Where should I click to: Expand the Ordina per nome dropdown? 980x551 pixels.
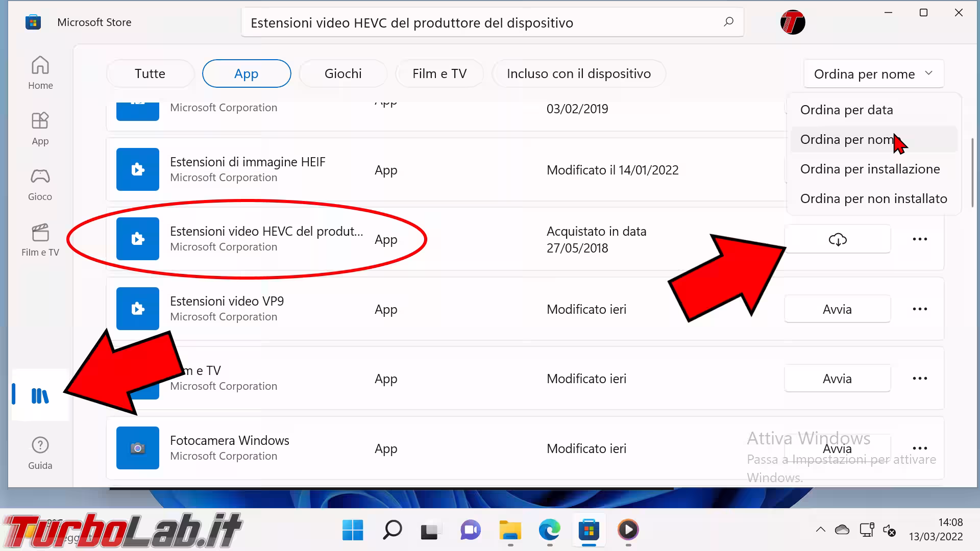pos(873,74)
